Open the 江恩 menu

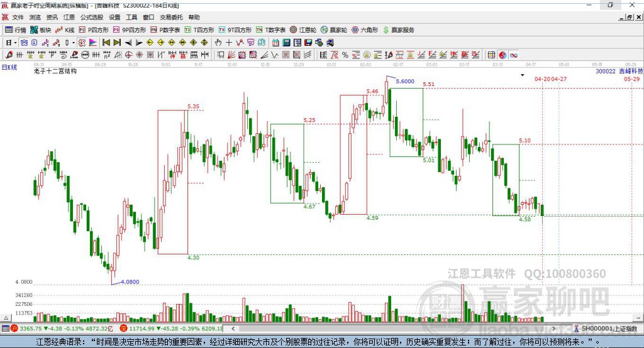[x=69, y=17]
